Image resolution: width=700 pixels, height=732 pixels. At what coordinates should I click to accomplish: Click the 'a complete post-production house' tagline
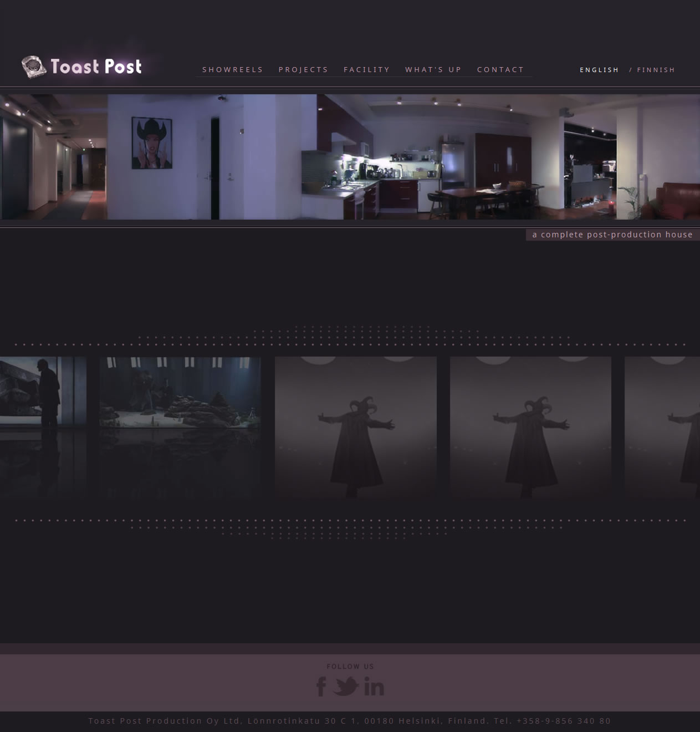(x=612, y=235)
